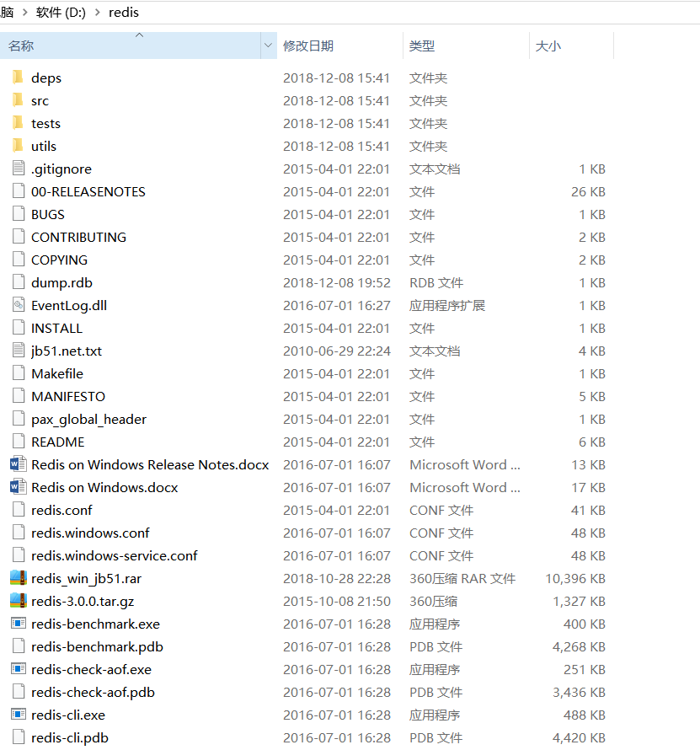Select the INSTALL file name
700x750 pixels.
coord(57,328)
